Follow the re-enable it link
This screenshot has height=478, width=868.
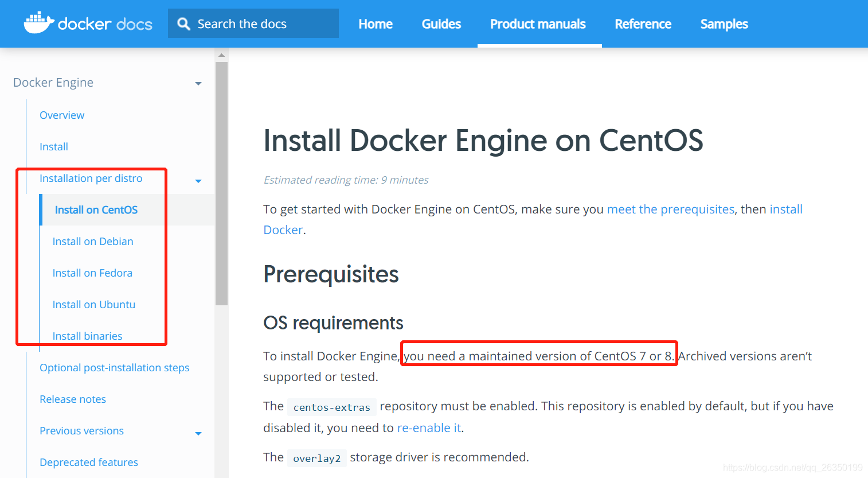click(429, 428)
